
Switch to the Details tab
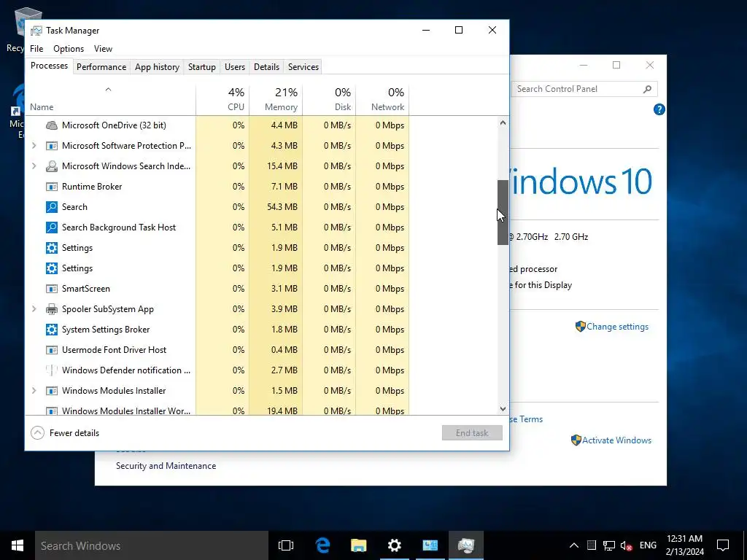coord(266,67)
